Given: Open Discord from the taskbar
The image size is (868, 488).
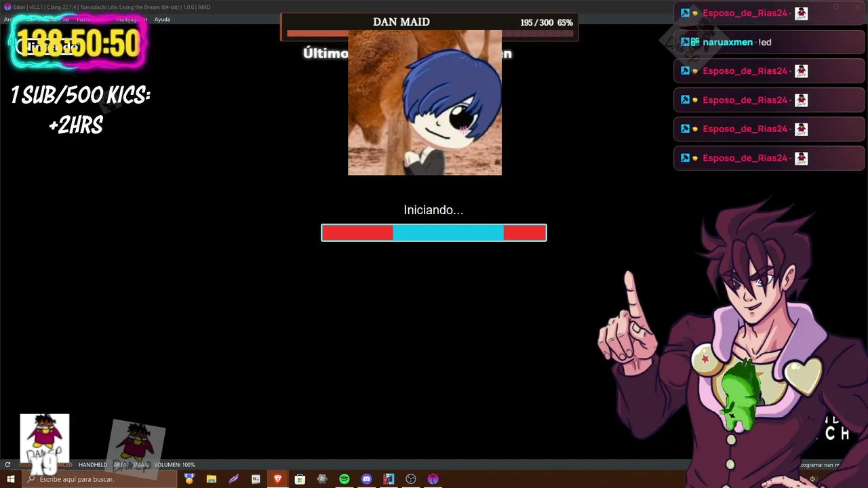Looking at the screenshot, I should pyautogui.click(x=367, y=479).
